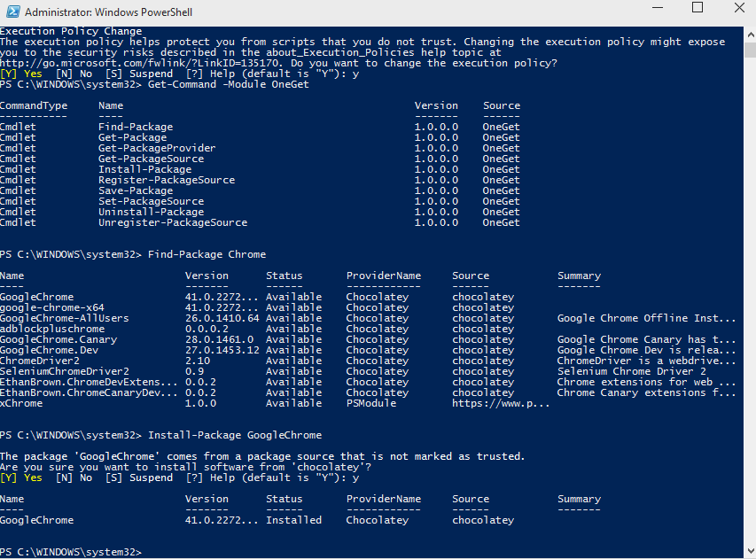Click the PowerShell icon in title bar
This screenshot has width=756, height=559.
(13, 12)
